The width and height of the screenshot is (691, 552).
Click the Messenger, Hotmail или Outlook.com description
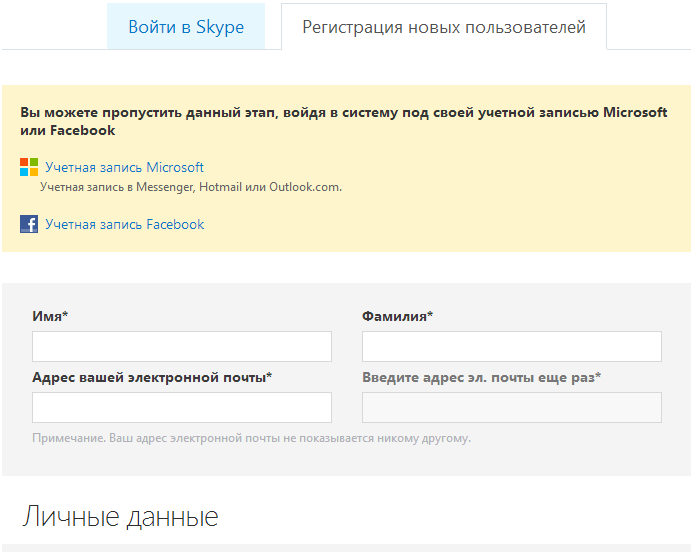(x=191, y=187)
